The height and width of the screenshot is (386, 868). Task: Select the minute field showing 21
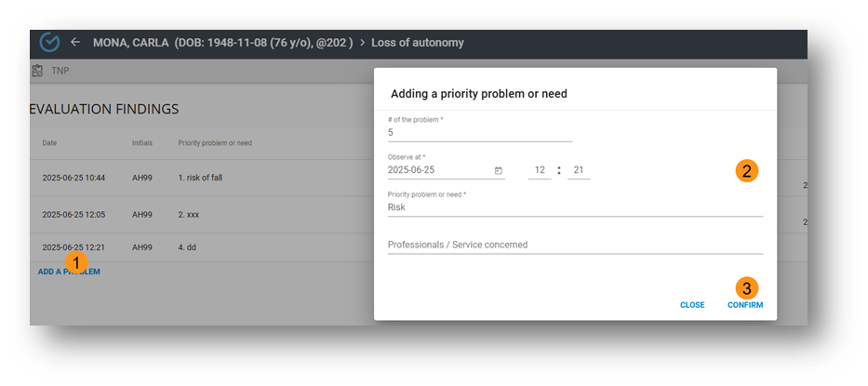(578, 171)
